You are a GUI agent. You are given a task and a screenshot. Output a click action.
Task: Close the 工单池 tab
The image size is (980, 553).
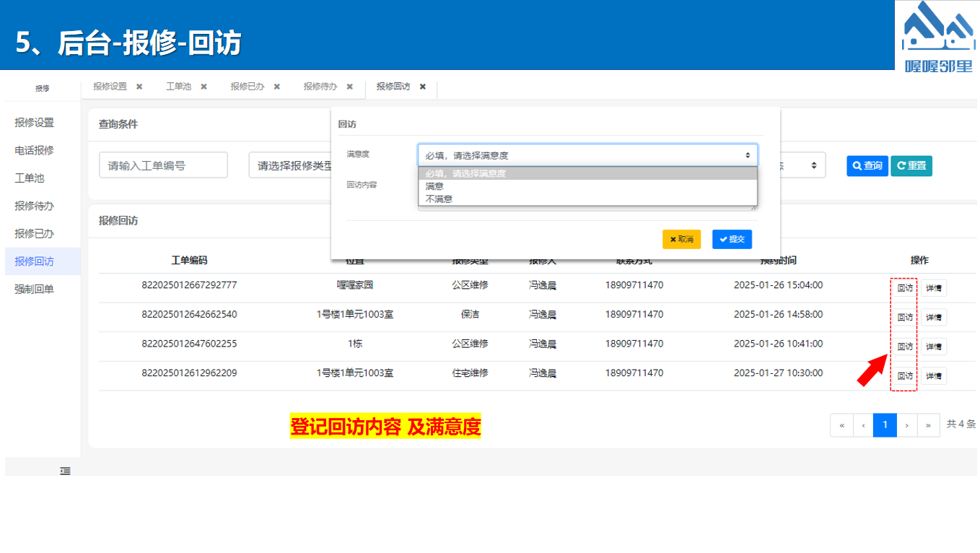204,87
